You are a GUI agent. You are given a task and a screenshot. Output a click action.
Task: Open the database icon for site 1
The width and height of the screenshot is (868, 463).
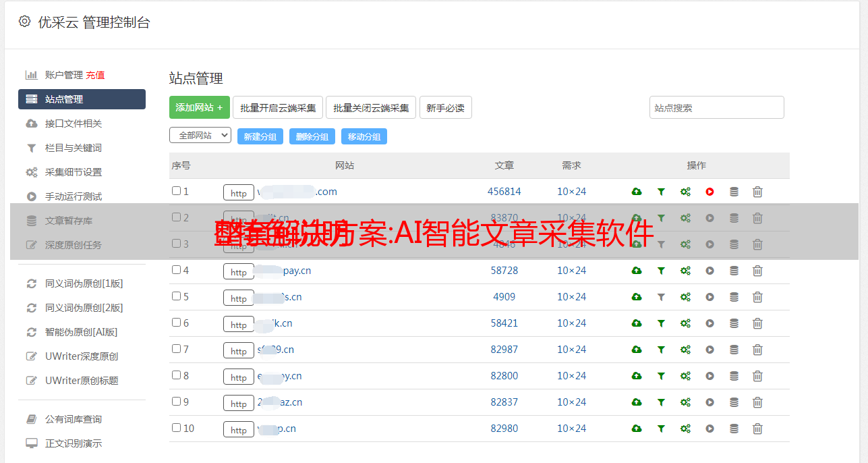tap(734, 192)
